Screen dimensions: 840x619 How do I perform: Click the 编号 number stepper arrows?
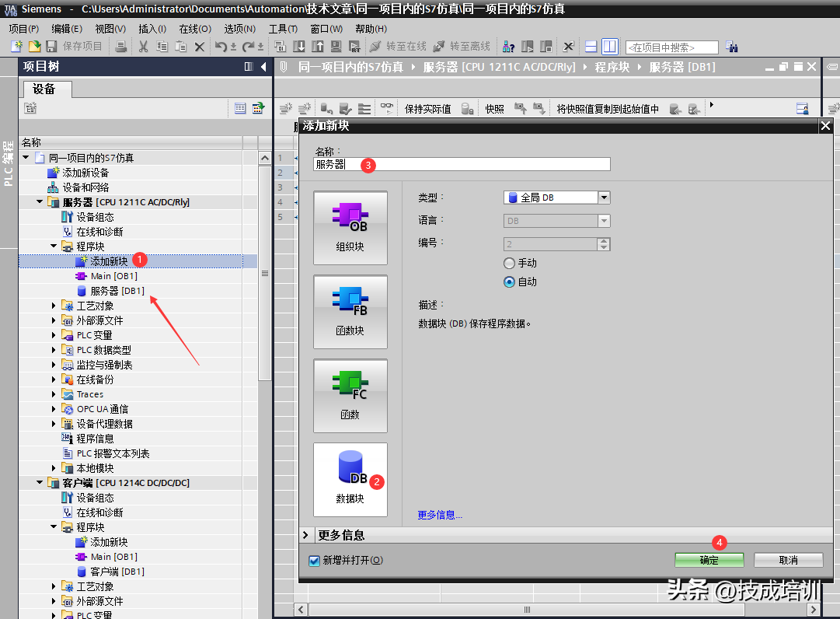click(x=605, y=244)
